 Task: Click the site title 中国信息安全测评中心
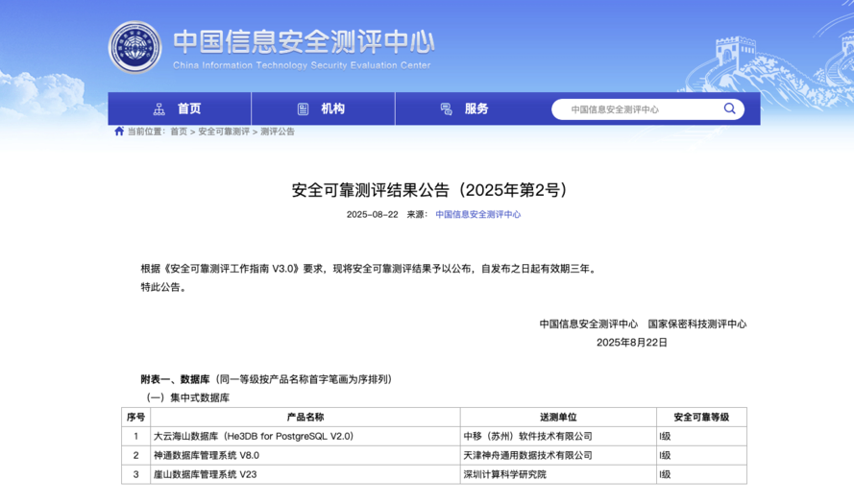(304, 41)
